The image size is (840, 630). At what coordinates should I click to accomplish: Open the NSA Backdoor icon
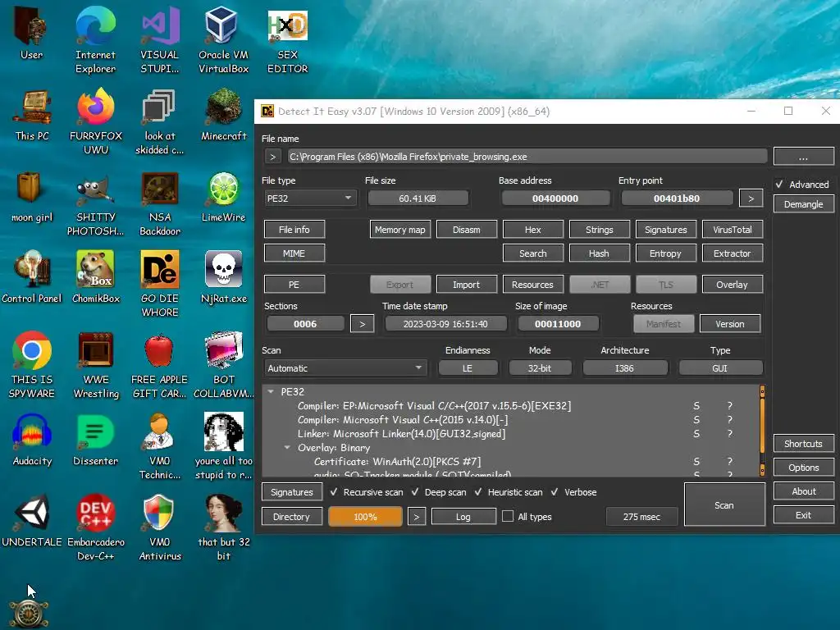(x=159, y=203)
